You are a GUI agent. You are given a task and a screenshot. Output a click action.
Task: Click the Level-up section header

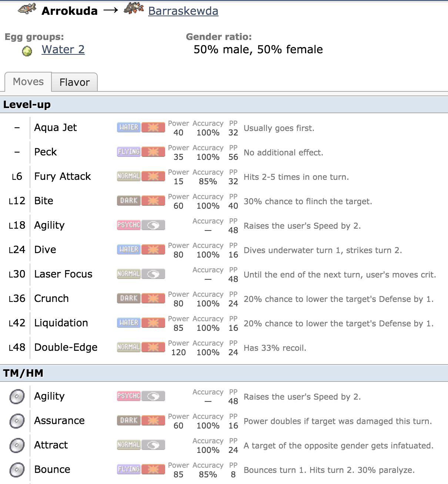click(27, 105)
